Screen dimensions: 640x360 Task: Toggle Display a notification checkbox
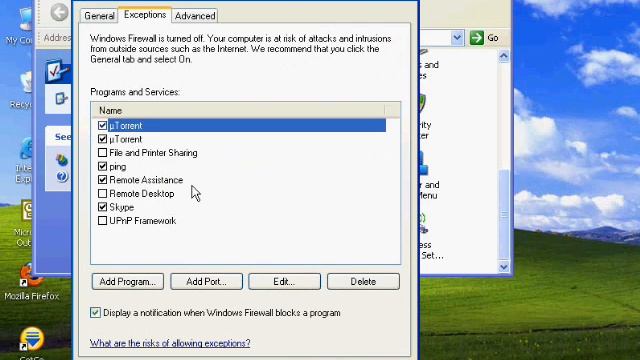95,313
